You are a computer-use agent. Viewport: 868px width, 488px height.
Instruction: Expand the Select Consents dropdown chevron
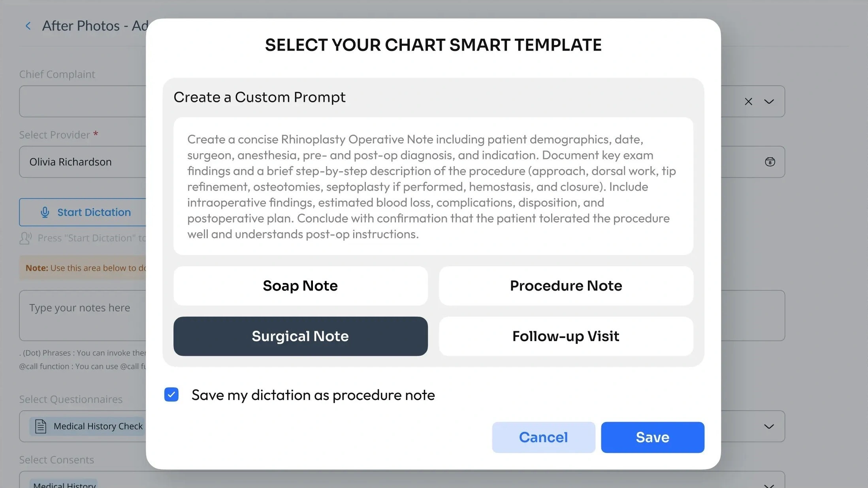(769, 486)
